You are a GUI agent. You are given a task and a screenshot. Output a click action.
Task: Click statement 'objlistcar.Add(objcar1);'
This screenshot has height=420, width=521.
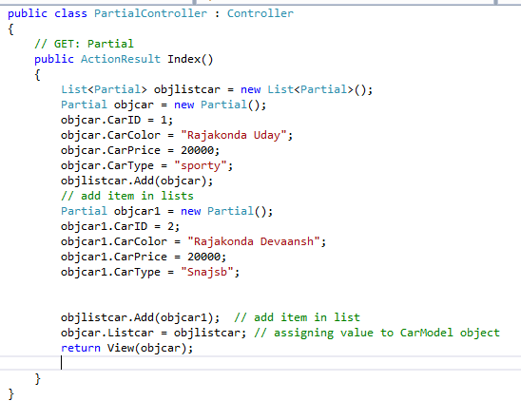(140, 317)
